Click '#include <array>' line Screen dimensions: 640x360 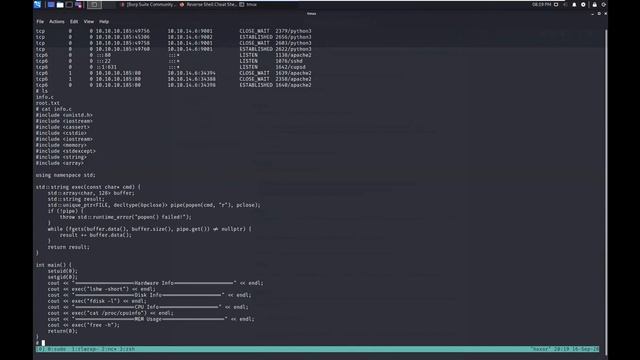click(60, 163)
